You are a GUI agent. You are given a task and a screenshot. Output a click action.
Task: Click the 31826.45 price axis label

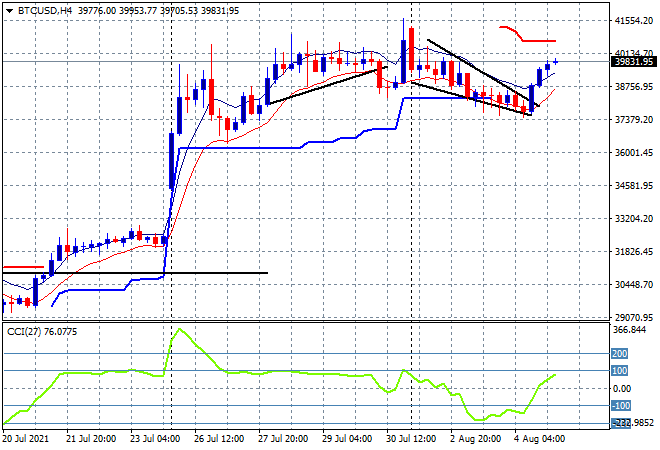tap(634, 252)
